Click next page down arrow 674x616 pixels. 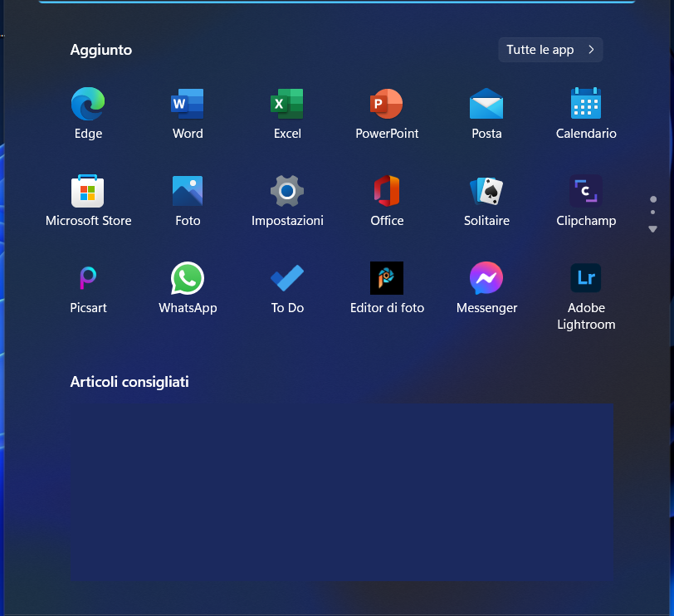pyautogui.click(x=653, y=229)
